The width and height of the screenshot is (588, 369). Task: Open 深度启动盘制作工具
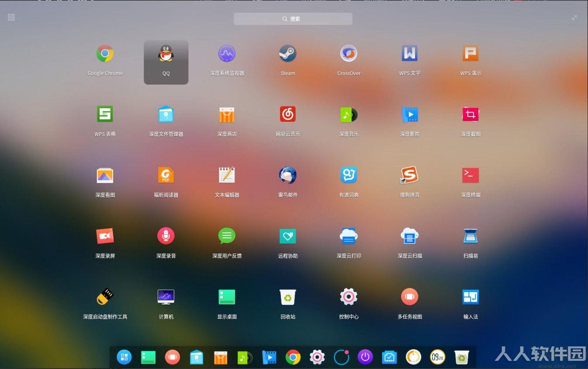(x=105, y=297)
